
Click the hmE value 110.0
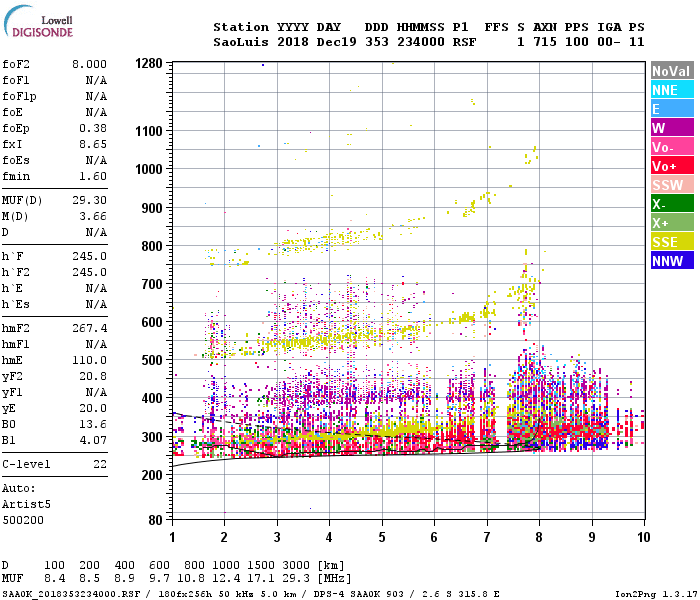(89, 360)
